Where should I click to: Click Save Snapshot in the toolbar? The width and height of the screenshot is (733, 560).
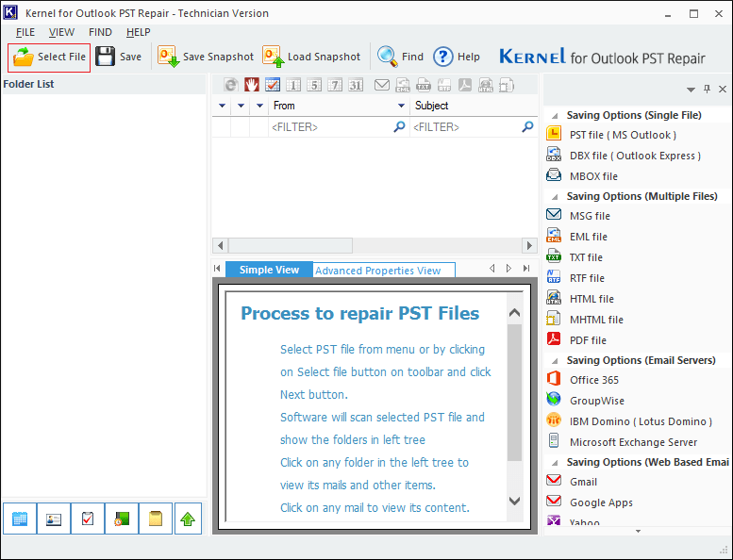tap(206, 57)
